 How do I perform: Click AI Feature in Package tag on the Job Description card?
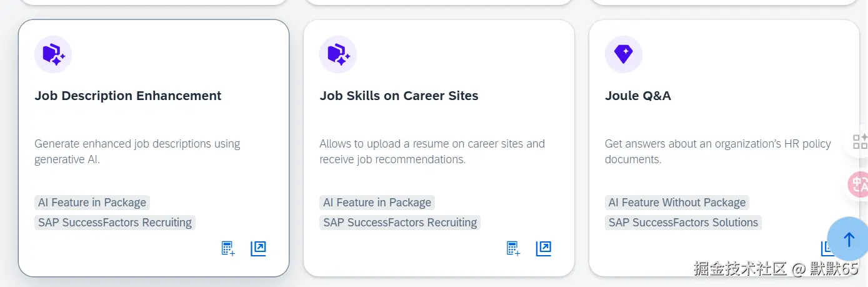[92, 203]
